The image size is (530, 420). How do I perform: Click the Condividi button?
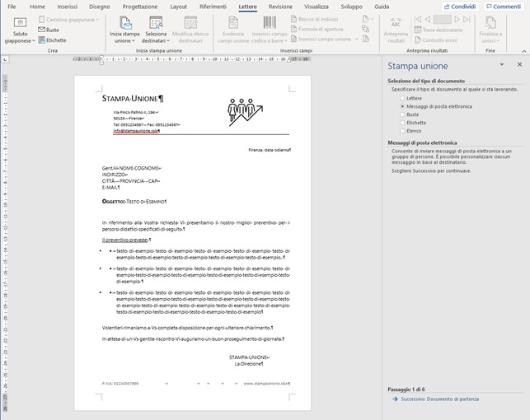[x=460, y=7]
